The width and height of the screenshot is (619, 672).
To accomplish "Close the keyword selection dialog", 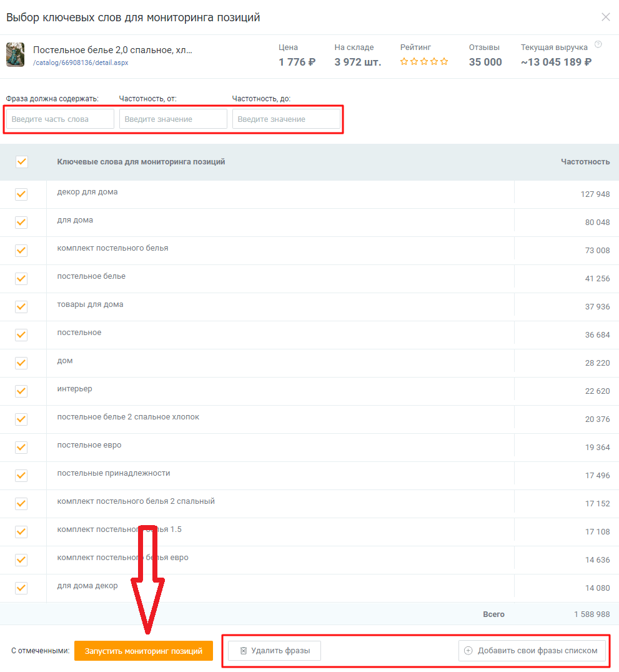I will pyautogui.click(x=605, y=18).
